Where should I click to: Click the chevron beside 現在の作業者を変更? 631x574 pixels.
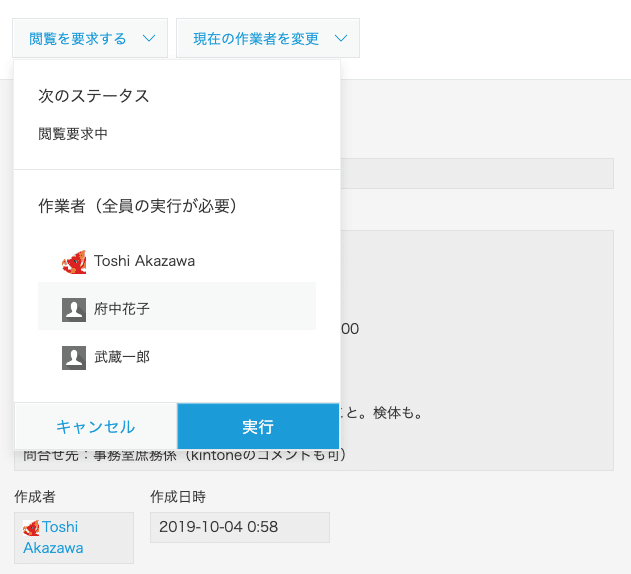(x=341, y=38)
